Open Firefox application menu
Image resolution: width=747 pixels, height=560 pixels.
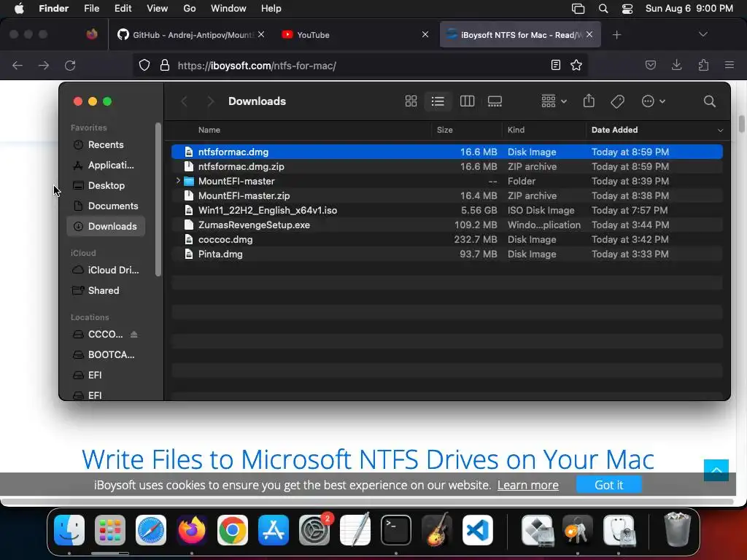pyautogui.click(x=729, y=65)
